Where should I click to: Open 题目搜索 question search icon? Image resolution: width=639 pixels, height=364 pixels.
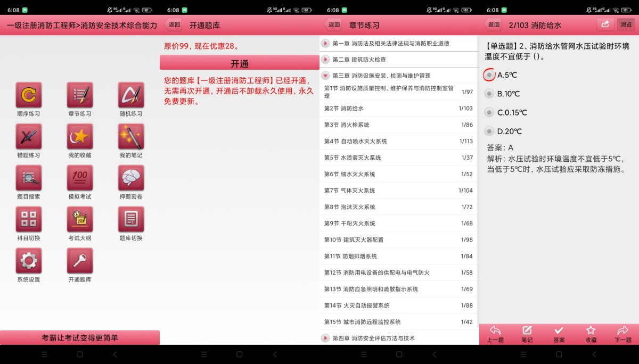tap(29, 178)
